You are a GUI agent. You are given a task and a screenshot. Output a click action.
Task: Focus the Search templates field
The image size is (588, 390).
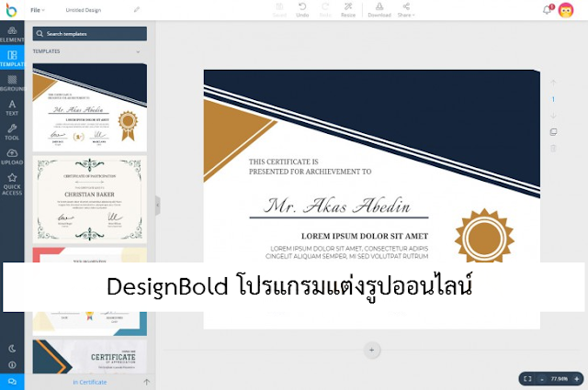[x=90, y=34]
